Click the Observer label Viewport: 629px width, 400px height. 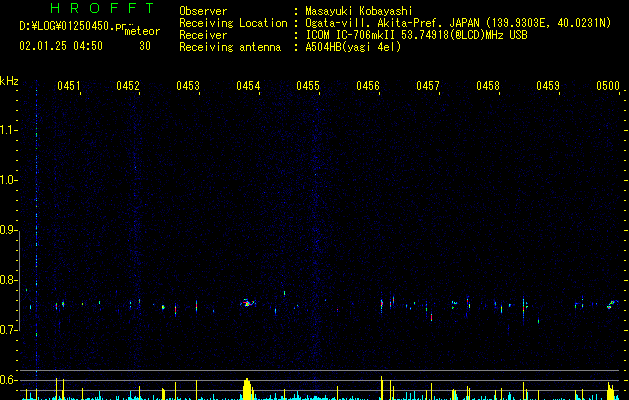click(x=203, y=11)
